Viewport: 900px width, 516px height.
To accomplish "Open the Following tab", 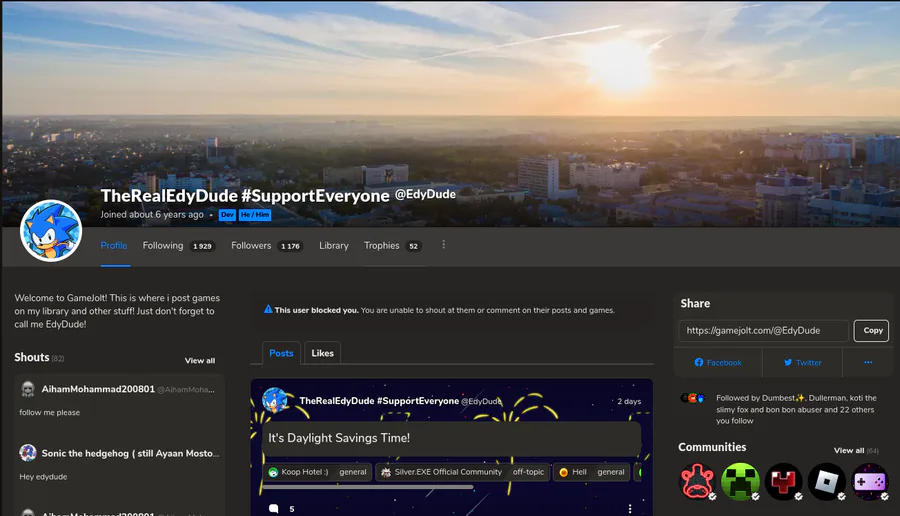I will (x=178, y=246).
